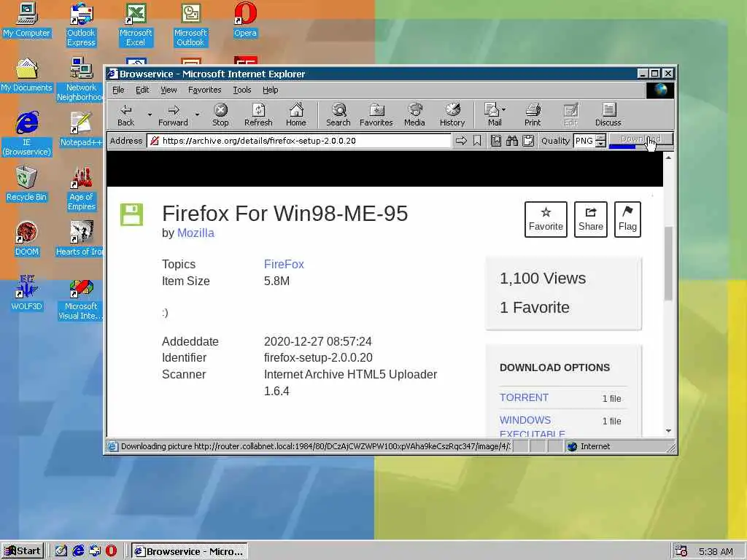Open the Help menu
This screenshot has width=747, height=560.
270,90
